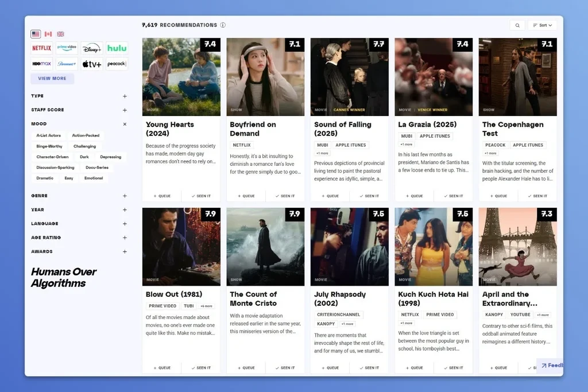Screen dimensions: 588x392
Task: Mark The Copenhagen Test as seen
Action: 537,196
